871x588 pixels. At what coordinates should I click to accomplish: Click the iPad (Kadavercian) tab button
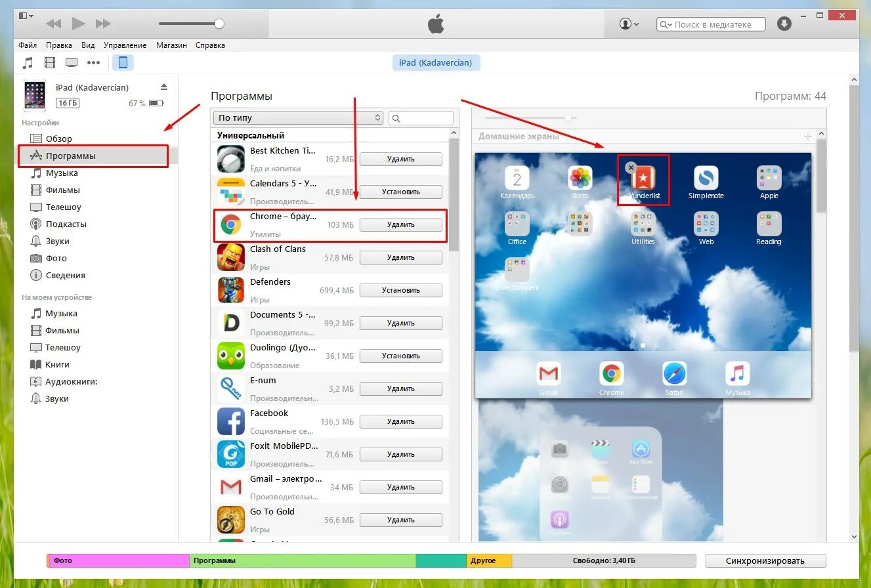[436, 63]
